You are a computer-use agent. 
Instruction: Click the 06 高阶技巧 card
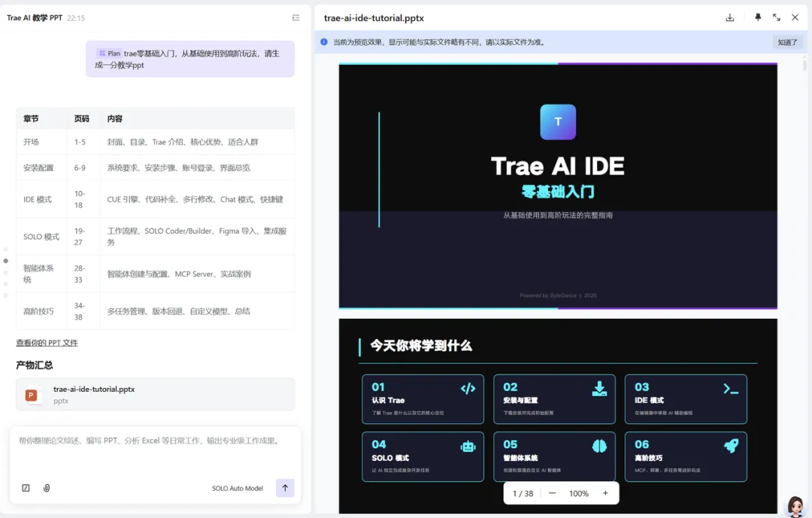(686, 457)
